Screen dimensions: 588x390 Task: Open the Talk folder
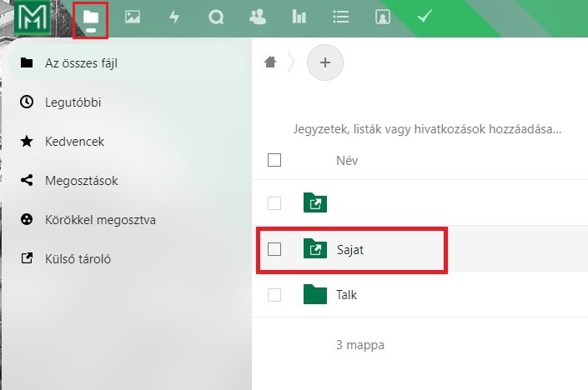click(347, 294)
